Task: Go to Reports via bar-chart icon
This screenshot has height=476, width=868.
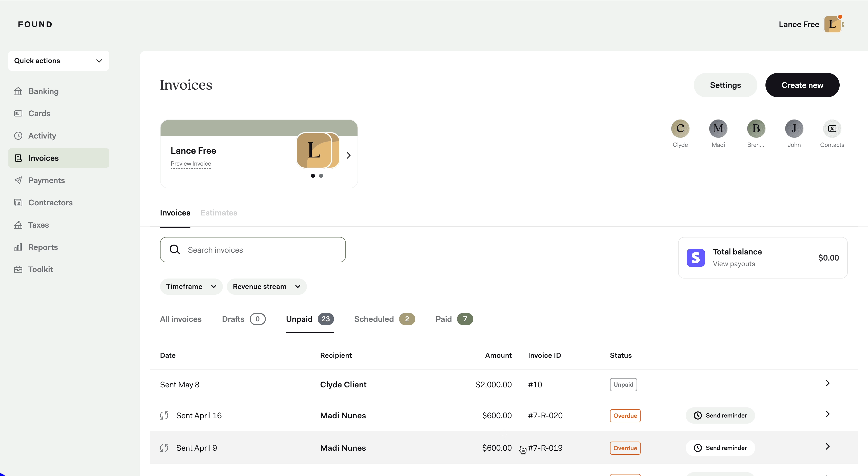Action: 18,247
